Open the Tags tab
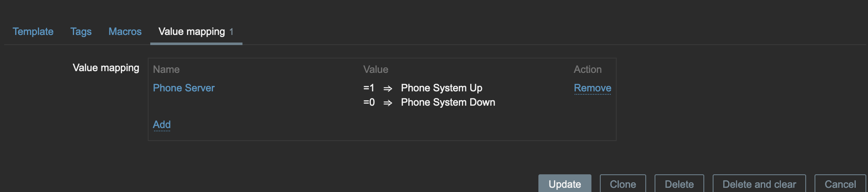Viewport: 868px width, 192px height. [x=81, y=32]
